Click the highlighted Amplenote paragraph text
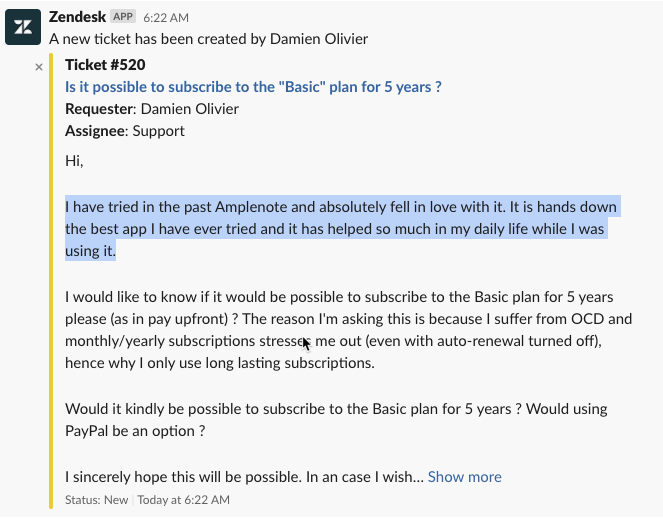663x525 pixels. click(x=343, y=229)
